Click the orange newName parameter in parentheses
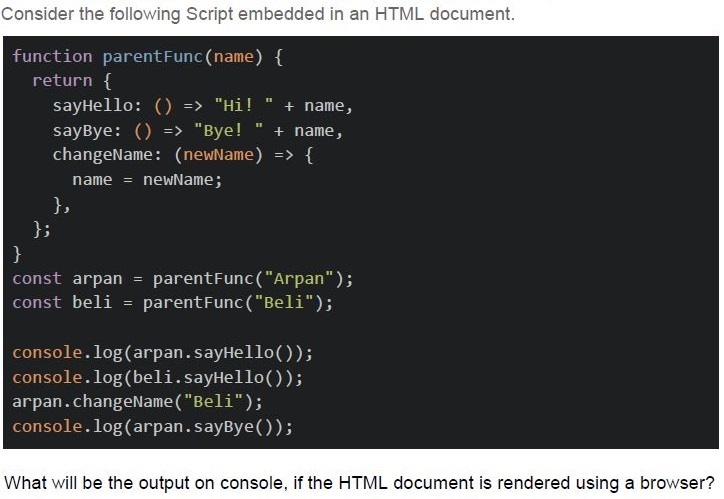Screen dimensions: 724x499 [x=218, y=155]
